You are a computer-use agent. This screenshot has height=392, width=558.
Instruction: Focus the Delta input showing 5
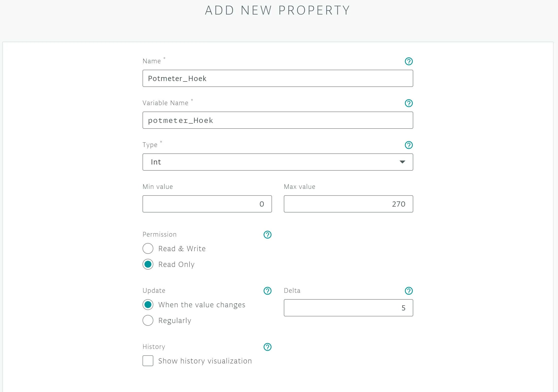point(348,308)
